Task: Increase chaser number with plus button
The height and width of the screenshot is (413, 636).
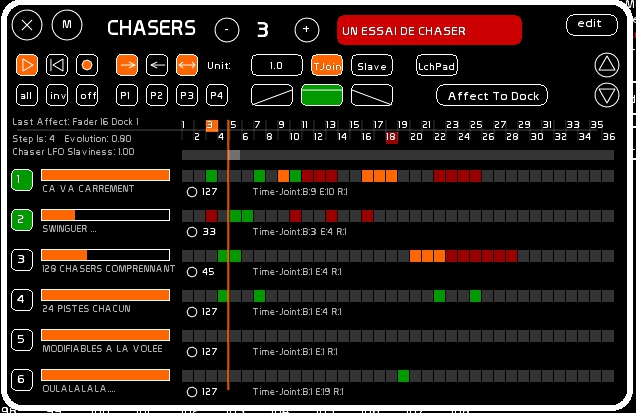Action: pos(307,30)
